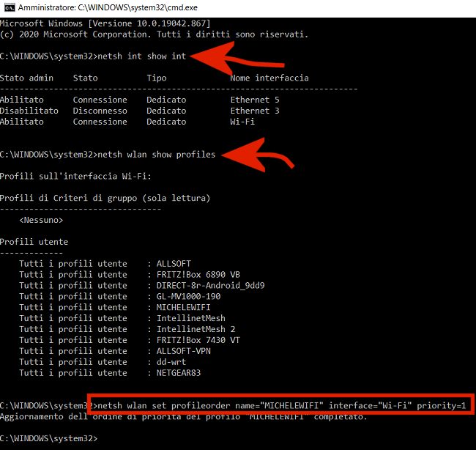This screenshot has width=476, height=450.
Task: Click the 'FRITZ!Box 7430 VT' profile
Action: pos(198,340)
